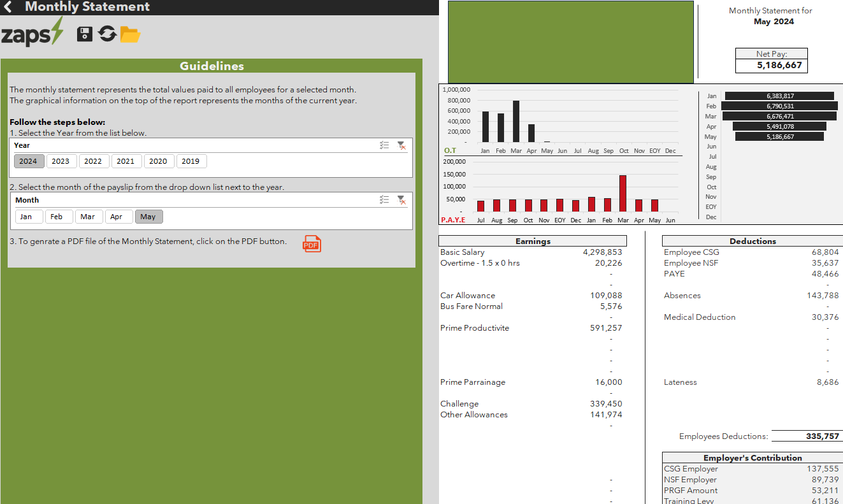Toggle multi-select on the Month slicer

[x=384, y=200]
